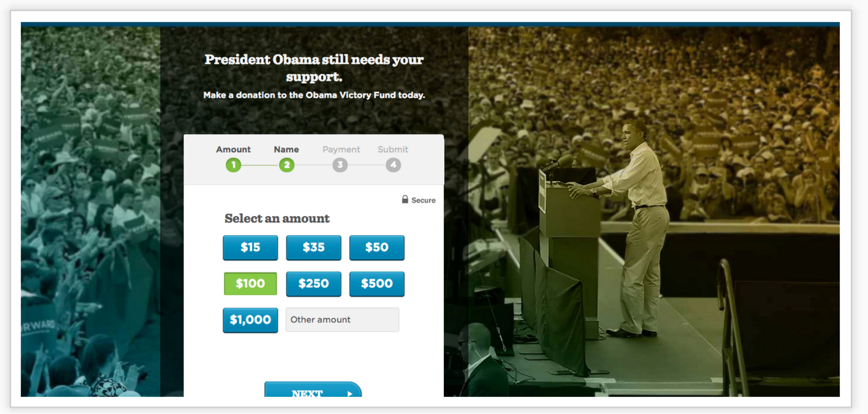Select the $50 donation amount

(x=377, y=248)
